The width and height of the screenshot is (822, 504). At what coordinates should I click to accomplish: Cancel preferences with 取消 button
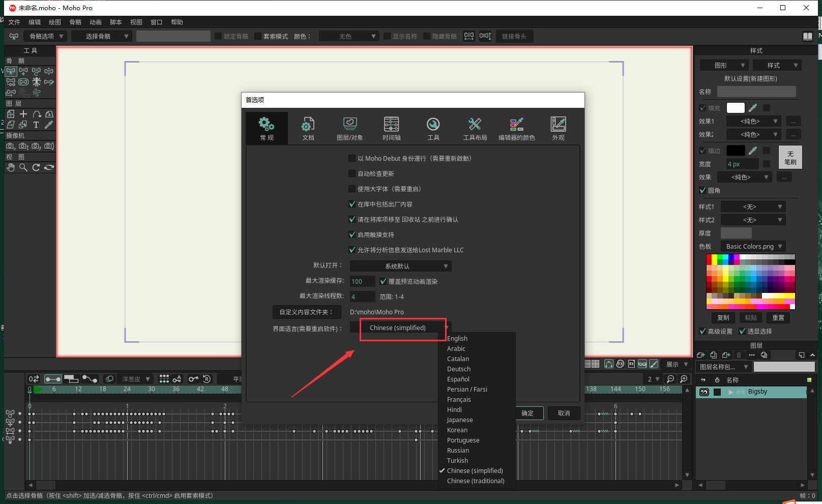click(564, 413)
